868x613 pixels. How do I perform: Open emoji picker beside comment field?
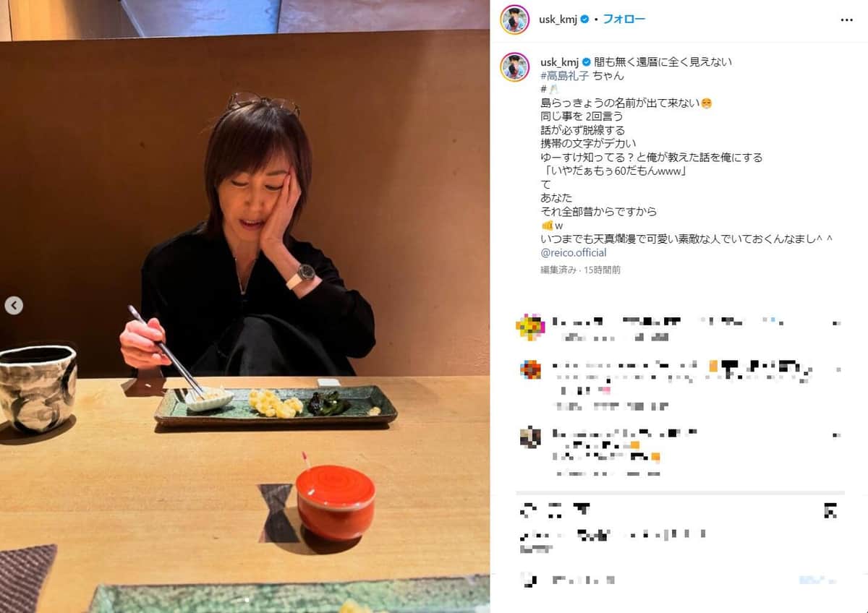click(529, 580)
